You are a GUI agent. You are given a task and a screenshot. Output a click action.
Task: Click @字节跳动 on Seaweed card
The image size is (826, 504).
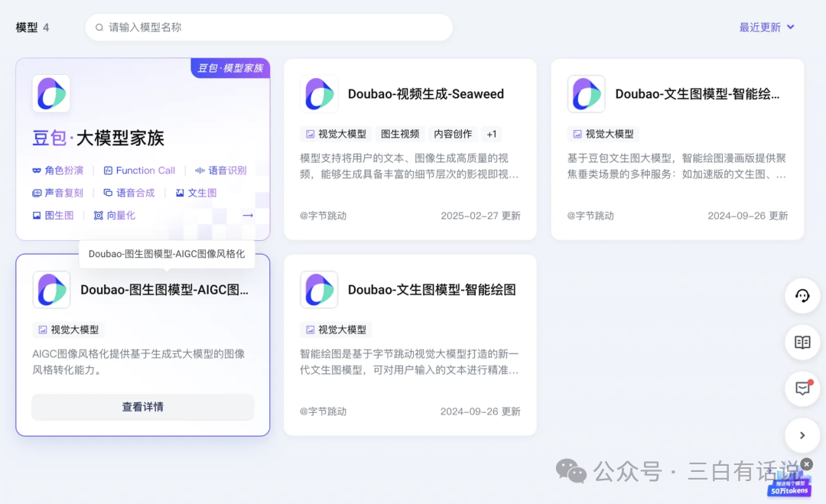click(323, 216)
